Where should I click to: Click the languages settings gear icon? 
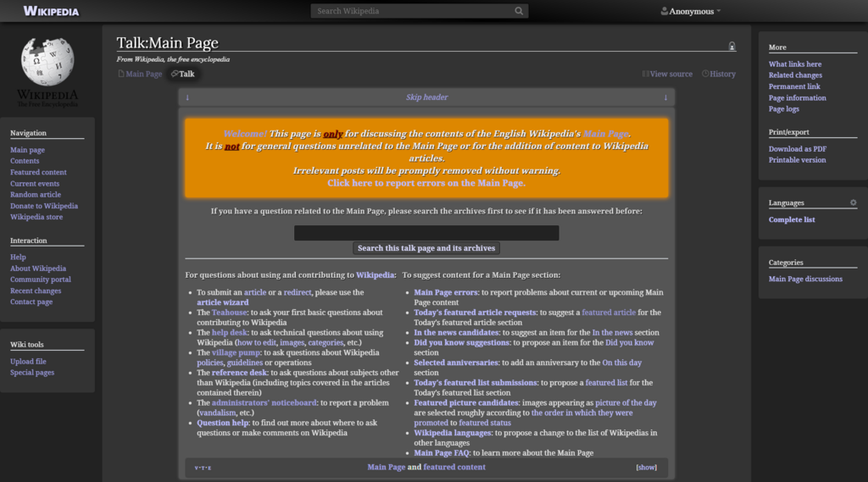853,202
